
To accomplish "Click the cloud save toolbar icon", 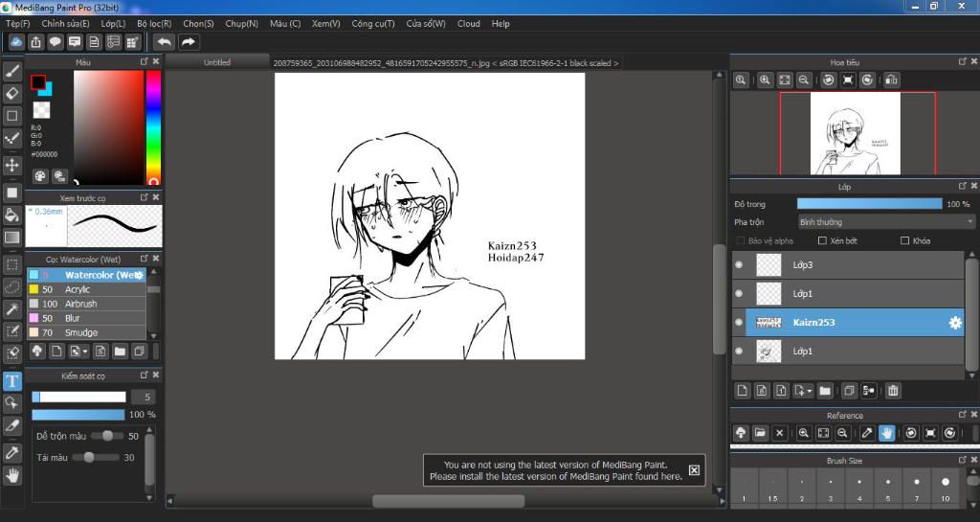I will point(16,42).
